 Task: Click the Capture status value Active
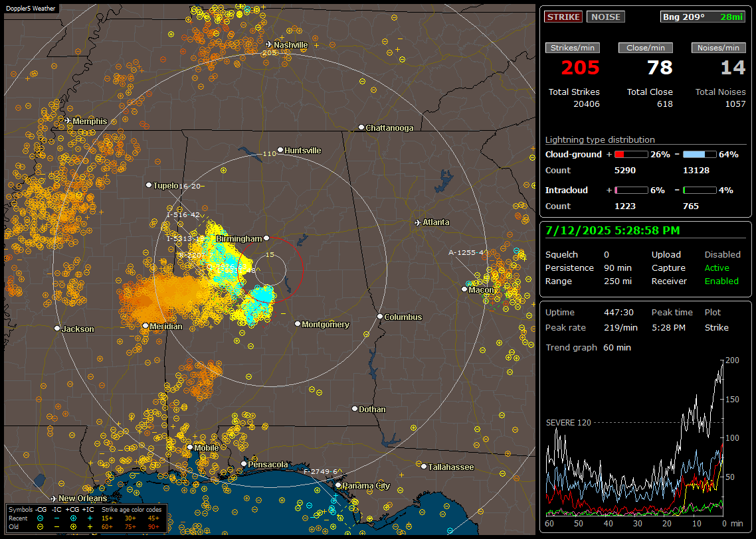(716, 268)
